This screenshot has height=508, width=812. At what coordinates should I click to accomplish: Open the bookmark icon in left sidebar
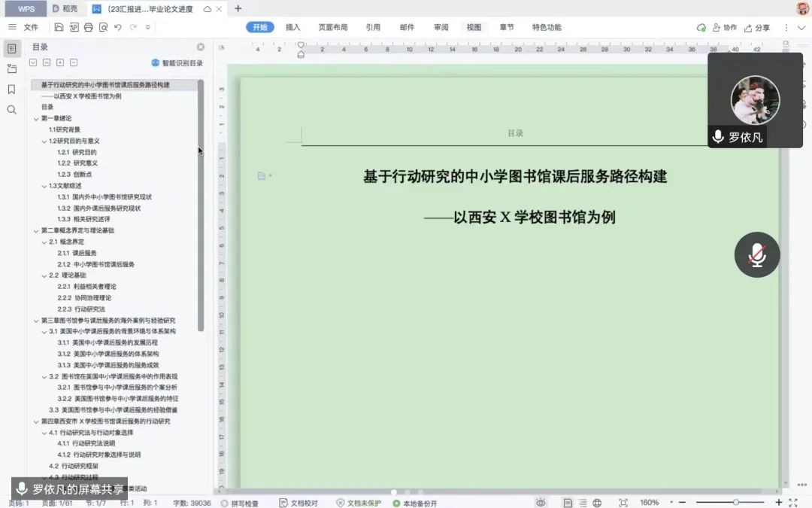pyautogui.click(x=11, y=90)
